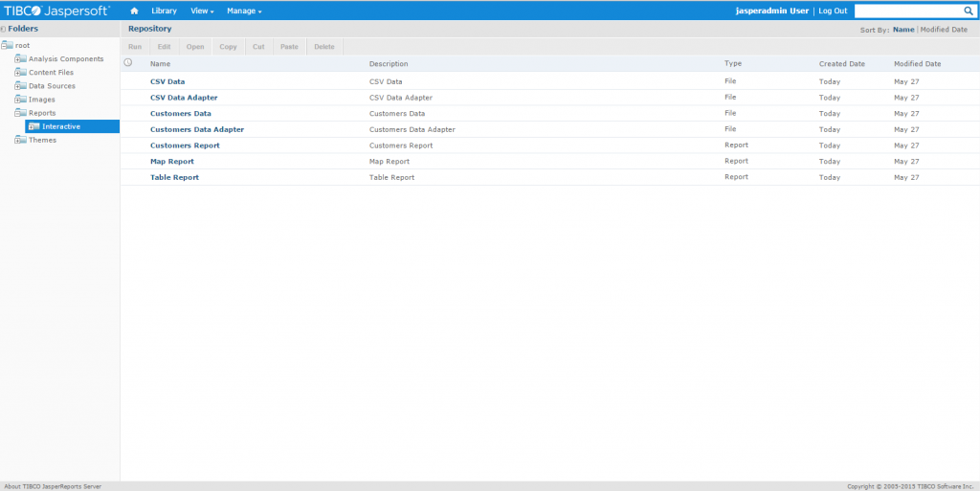Select the Interactive folder label
Screen dimensions: 980x491
tap(61, 126)
